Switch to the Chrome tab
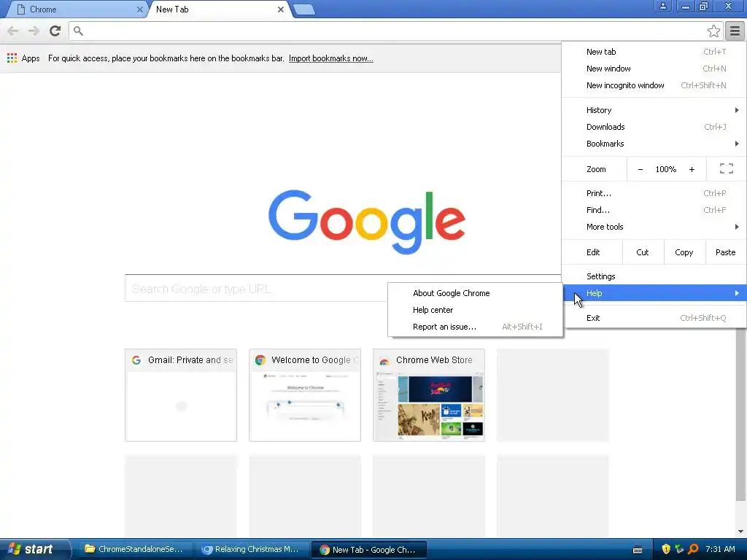This screenshot has height=560, width=747. click(x=76, y=9)
